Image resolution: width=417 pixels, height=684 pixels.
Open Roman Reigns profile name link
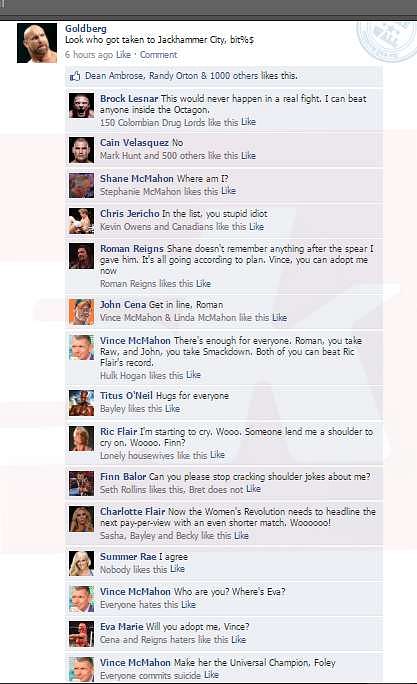tap(132, 249)
